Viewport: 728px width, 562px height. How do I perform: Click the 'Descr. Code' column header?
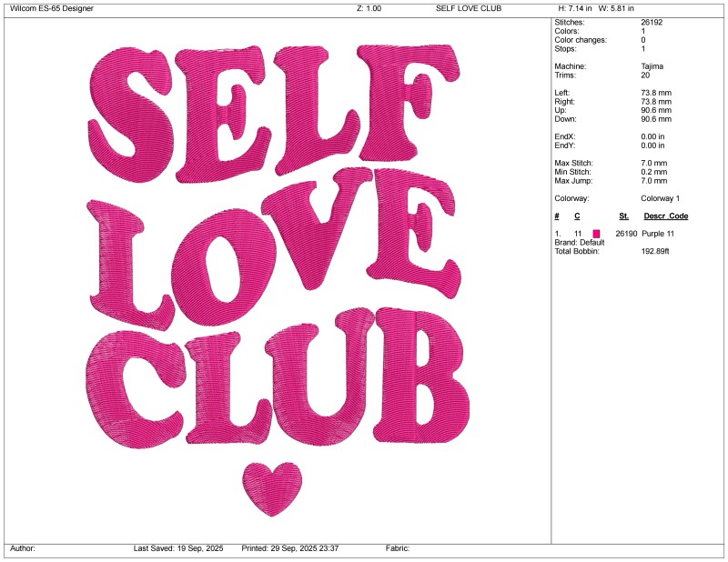click(666, 216)
